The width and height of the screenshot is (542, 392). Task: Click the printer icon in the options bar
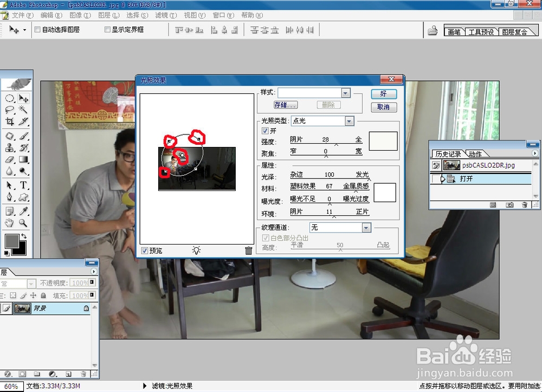tap(434, 30)
